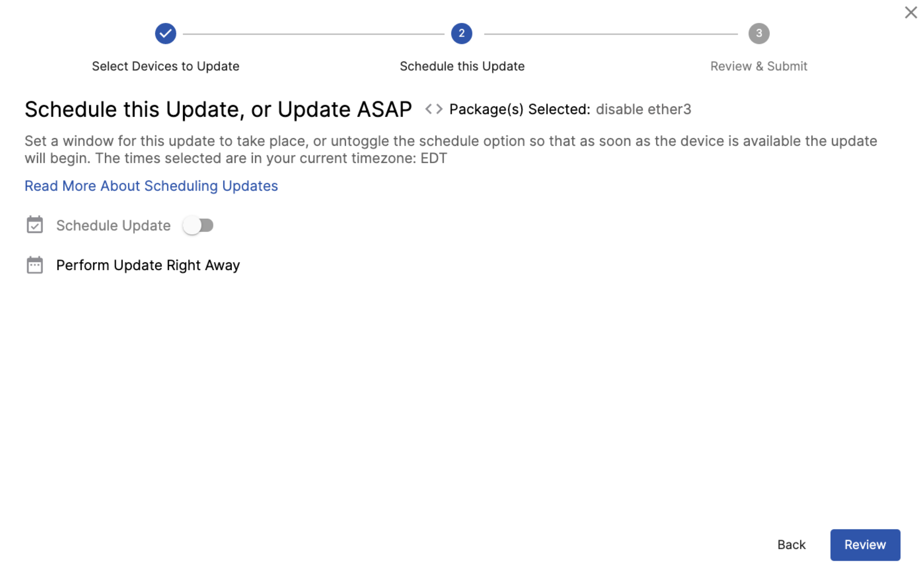Click the Schedule Update label text
Image resolution: width=924 pixels, height=573 pixels.
[x=113, y=225]
